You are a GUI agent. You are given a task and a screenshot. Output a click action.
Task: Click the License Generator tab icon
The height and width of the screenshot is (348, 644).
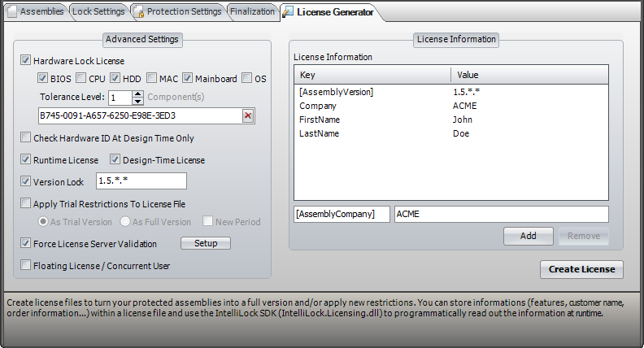click(x=288, y=12)
